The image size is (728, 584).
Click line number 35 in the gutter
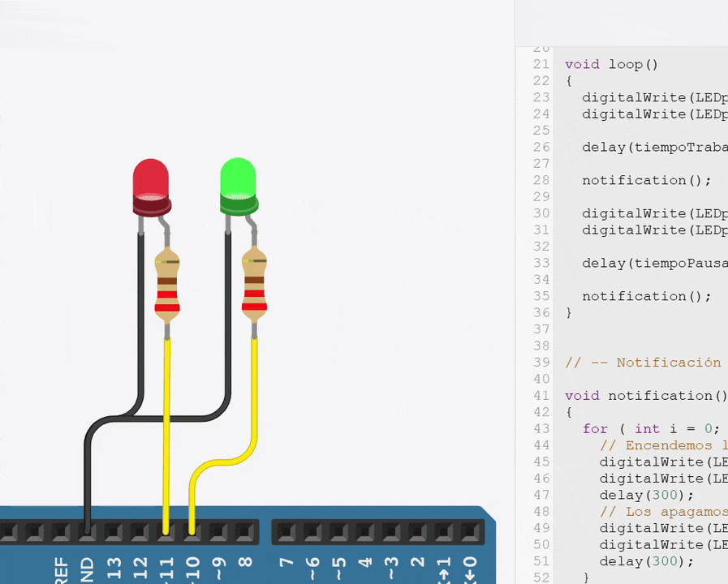(x=541, y=296)
